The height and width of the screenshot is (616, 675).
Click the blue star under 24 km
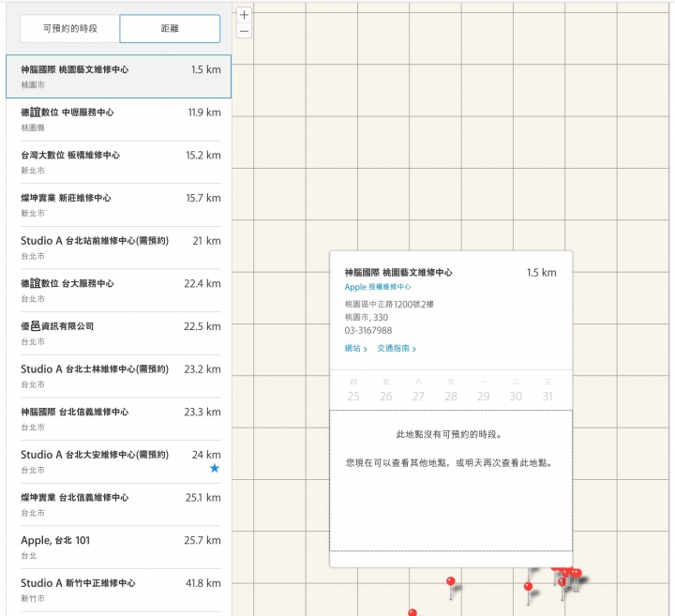(x=215, y=469)
